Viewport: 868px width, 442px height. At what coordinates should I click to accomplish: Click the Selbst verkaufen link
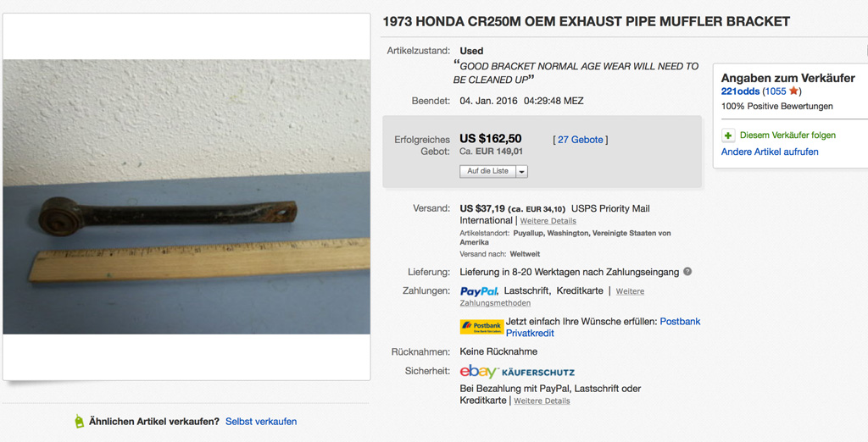tap(261, 422)
